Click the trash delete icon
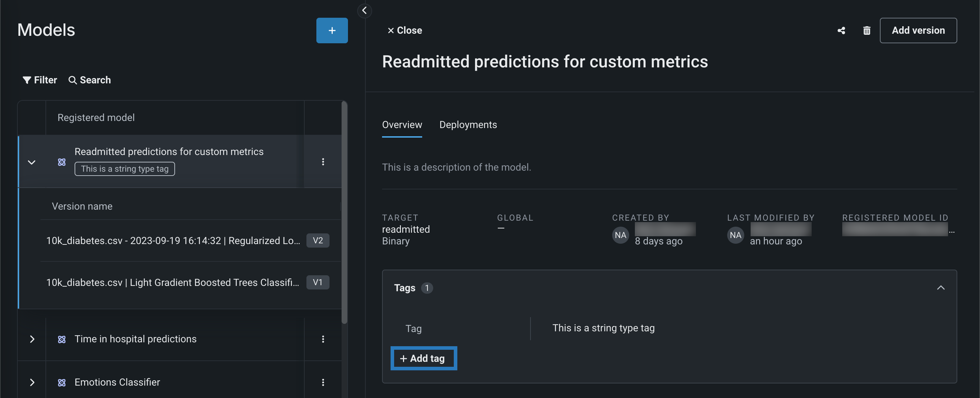The height and width of the screenshot is (398, 980). 866,31
